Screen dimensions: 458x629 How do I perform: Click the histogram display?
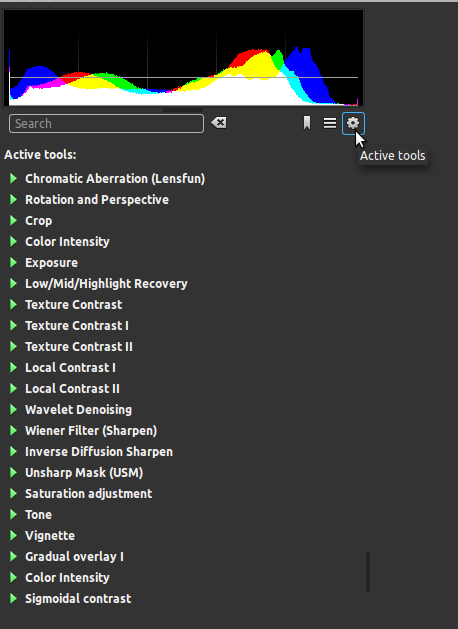pyautogui.click(x=183, y=58)
